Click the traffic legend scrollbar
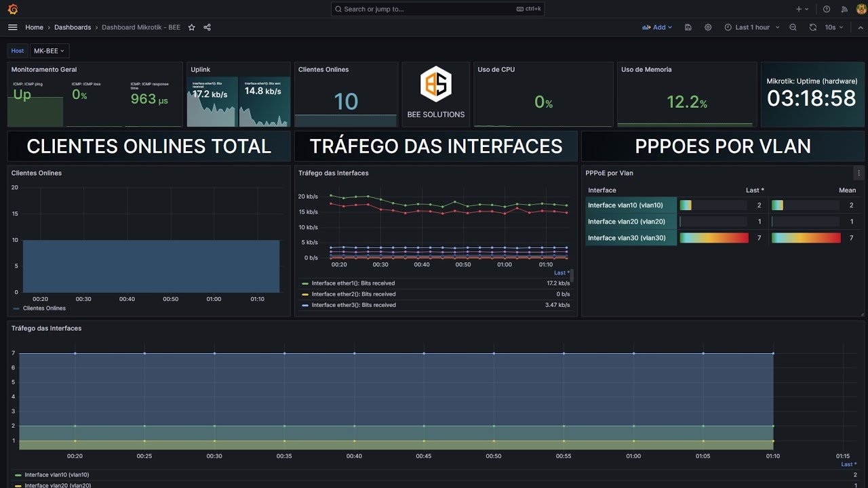 (x=572, y=275)
